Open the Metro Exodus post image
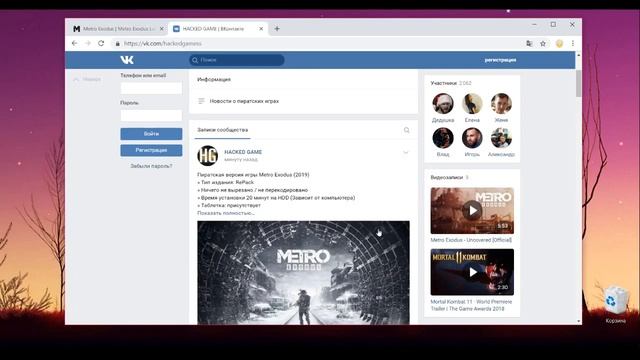Image resolution: width=640 pixels, height=360 pixels. (303, 273)
